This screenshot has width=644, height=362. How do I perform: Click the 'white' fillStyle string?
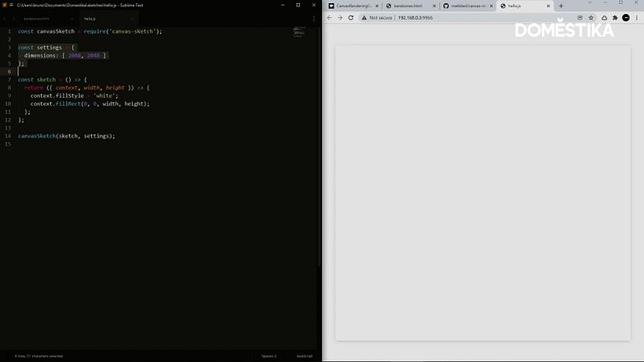tap(104, 96)
